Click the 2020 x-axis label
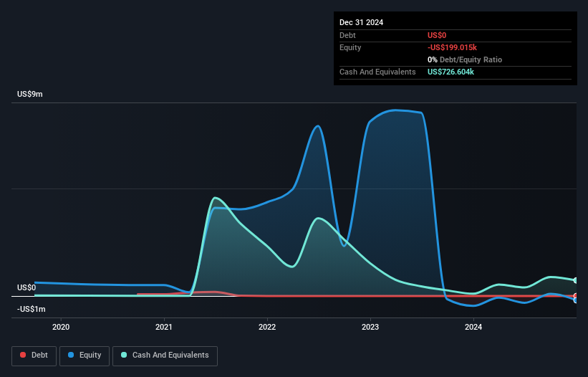This screenshot has height=377, width=588. pyautogui.click(x=61, y=327)
